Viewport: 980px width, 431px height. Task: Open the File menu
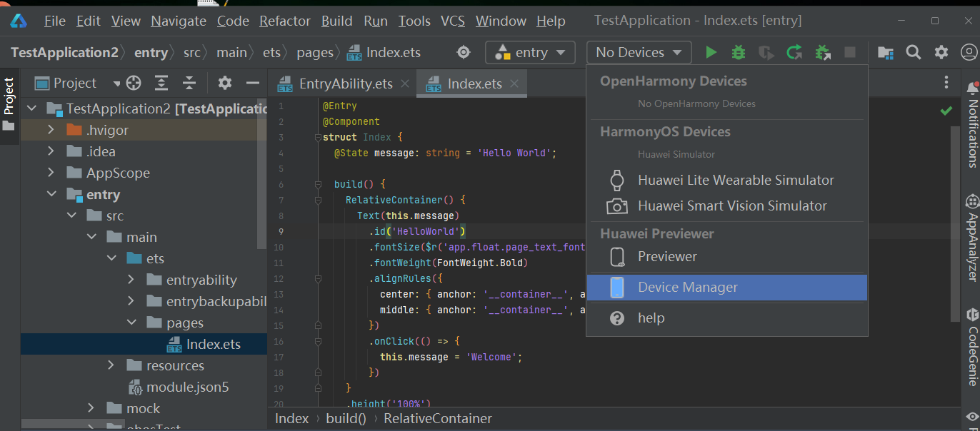pos(54,21)
